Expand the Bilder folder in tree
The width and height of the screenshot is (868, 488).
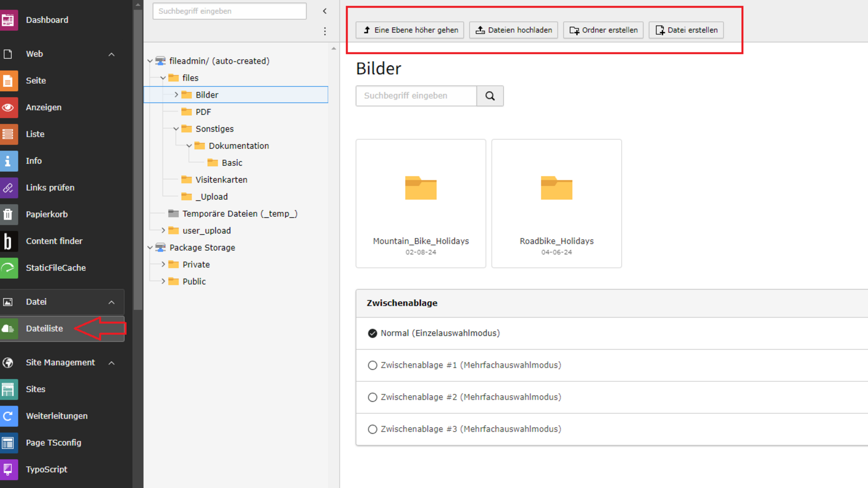click(176, 95)
